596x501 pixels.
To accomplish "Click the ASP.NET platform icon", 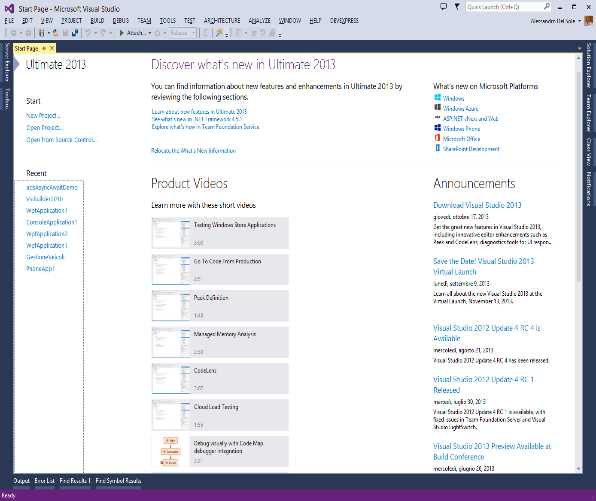I will 437,118.
